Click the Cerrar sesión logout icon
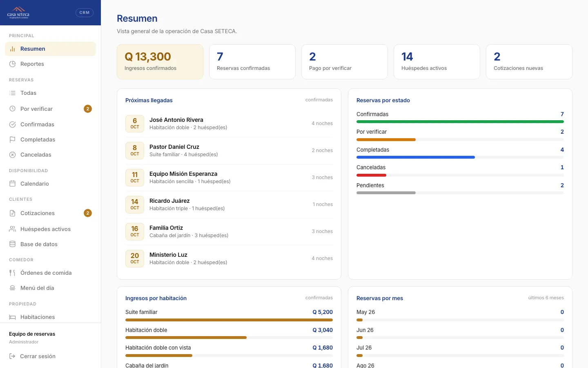This screenshot has height=368, width=588. pos(12,356)
